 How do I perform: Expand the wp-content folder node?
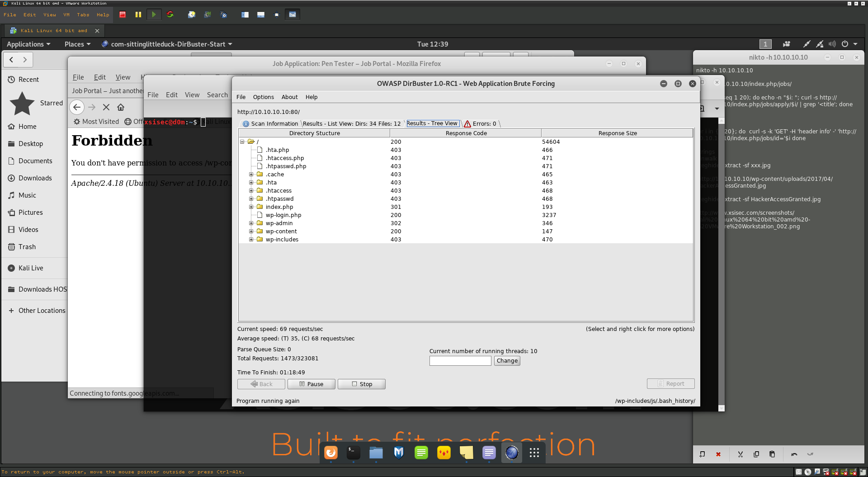coord(251,231)
